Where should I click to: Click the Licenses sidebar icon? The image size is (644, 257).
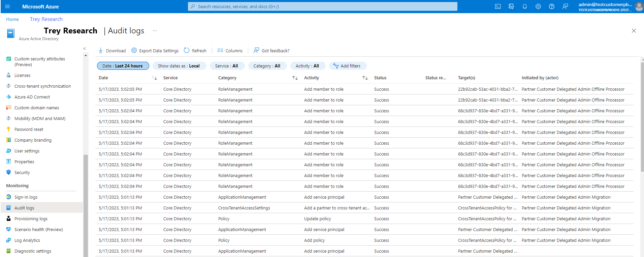(x=9, y=75)
